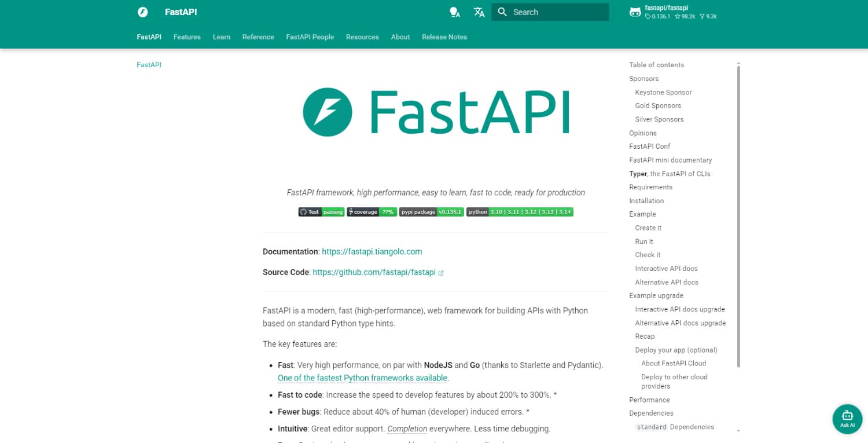The image size is (868, 443).
Task: Click the python versions badge
Action: 520,212
